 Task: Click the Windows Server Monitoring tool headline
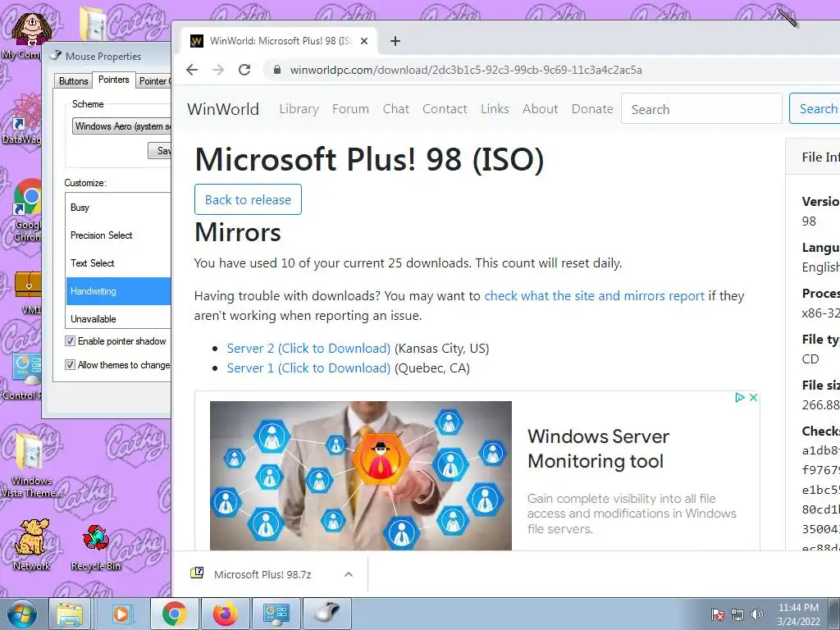pyautogui.click(x=598, y=449)
